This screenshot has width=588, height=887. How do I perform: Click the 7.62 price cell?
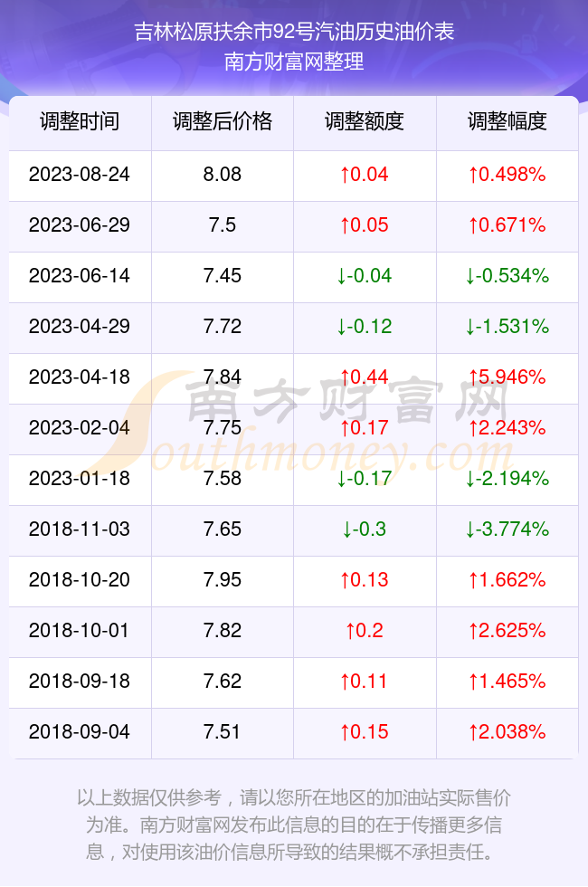(x=223, y=681)
